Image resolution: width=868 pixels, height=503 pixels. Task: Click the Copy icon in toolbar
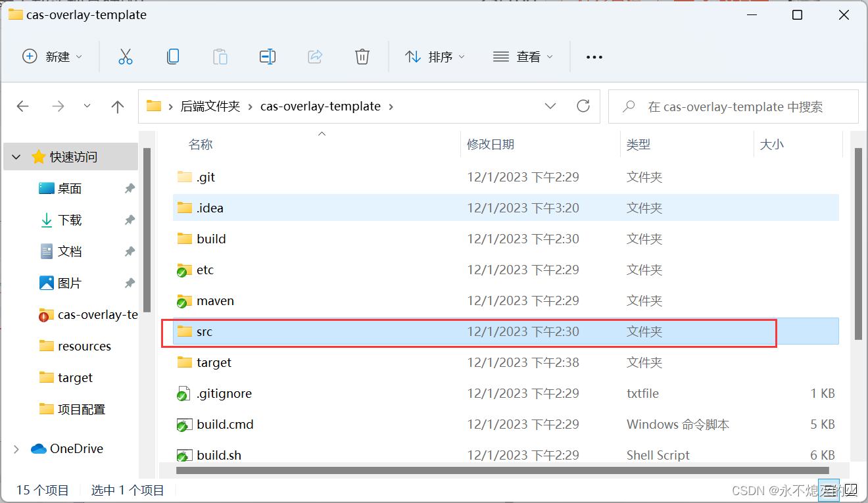pyautogui.click(x=173, y=57)
